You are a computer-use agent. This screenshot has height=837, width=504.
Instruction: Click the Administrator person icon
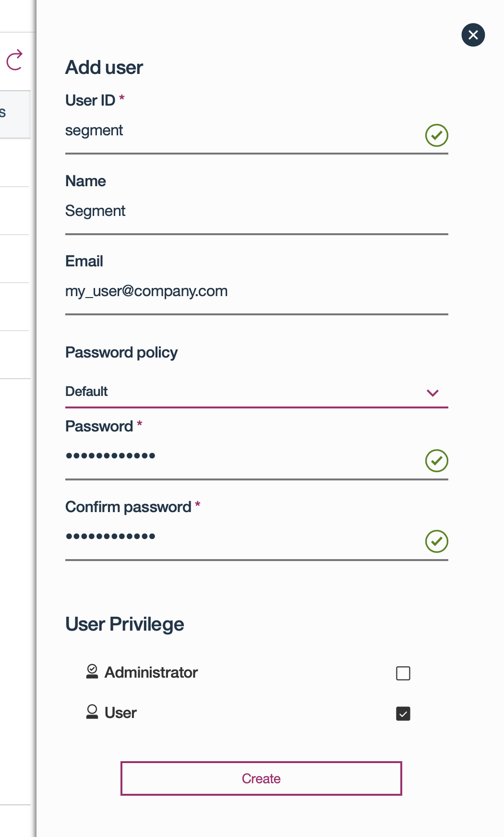92,671
